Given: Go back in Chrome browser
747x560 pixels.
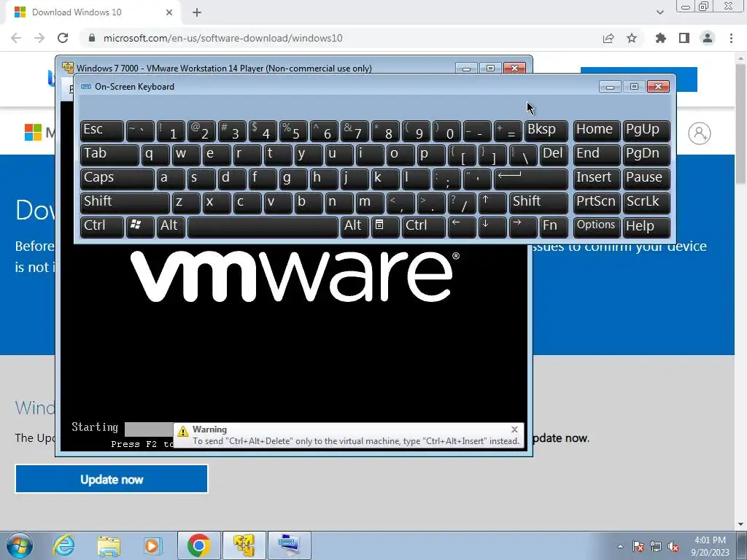Looking at the screenshot, I should (16, 38).
